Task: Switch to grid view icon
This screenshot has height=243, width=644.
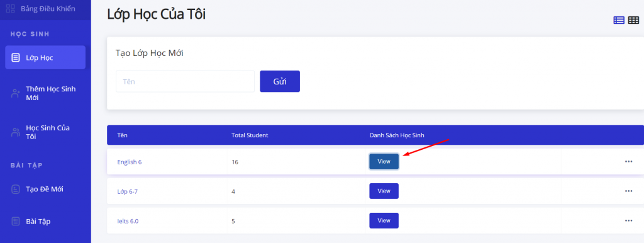Action: (x=633, y=20)
